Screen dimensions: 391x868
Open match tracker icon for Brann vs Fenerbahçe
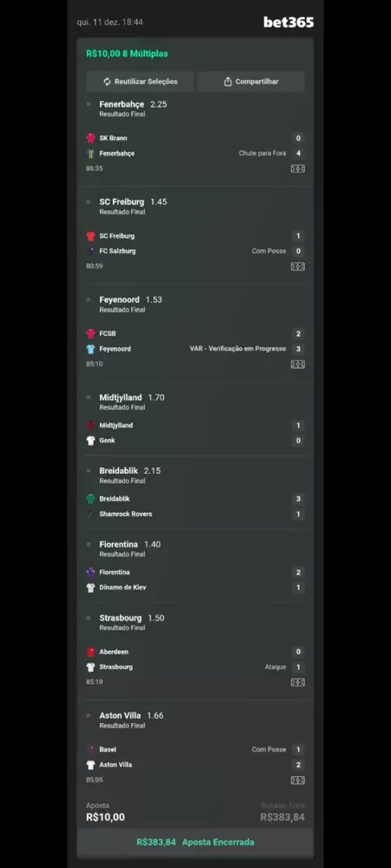click(x=298, y=169)
